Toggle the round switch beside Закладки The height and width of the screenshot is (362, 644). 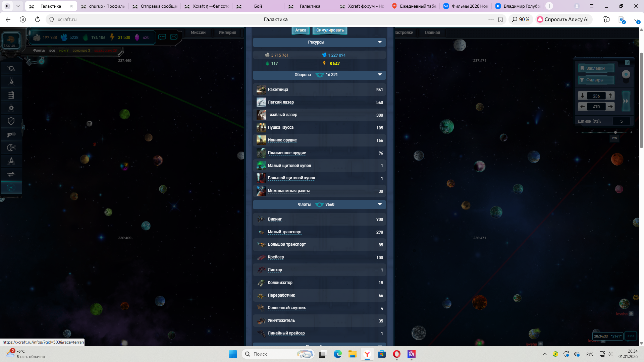pyautogui.click(x=626, y=74)
